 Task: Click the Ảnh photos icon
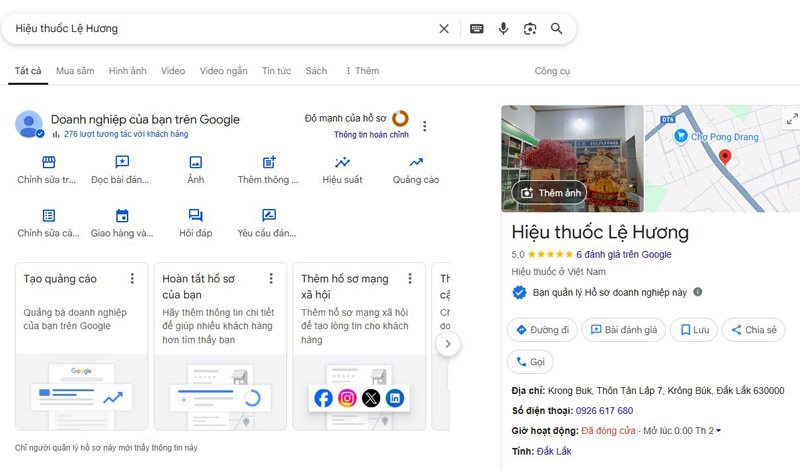195,163
